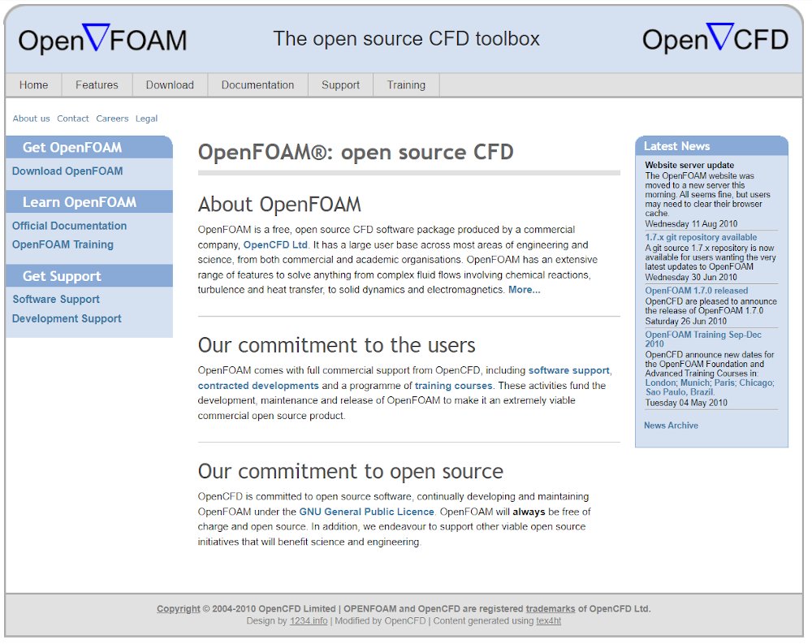
Task: Click the 'Saturday 26 Jun 2010' date
Action: pos(685,322)
